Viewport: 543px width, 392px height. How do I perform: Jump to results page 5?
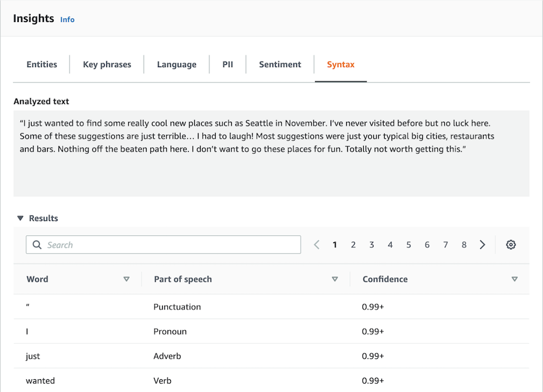(x=408, y=245)
